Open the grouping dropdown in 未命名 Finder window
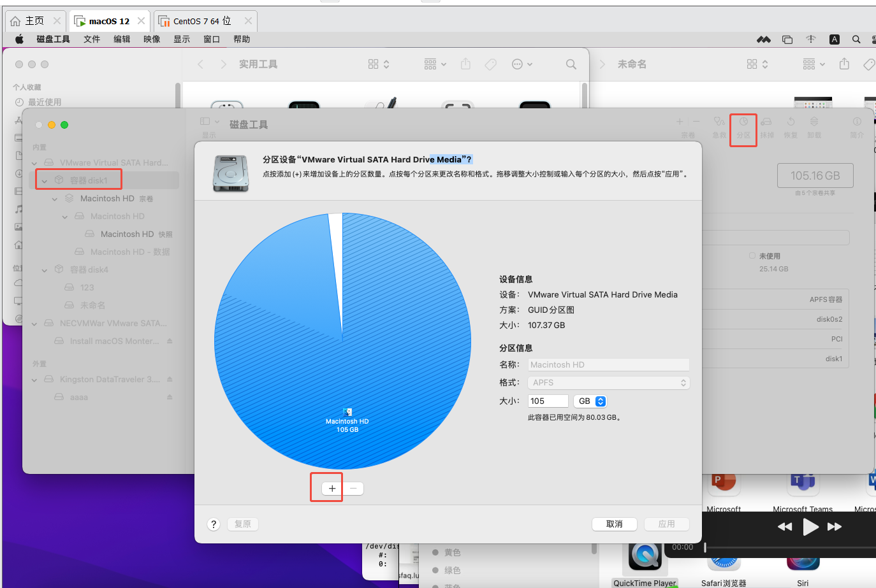 point(814,64)
